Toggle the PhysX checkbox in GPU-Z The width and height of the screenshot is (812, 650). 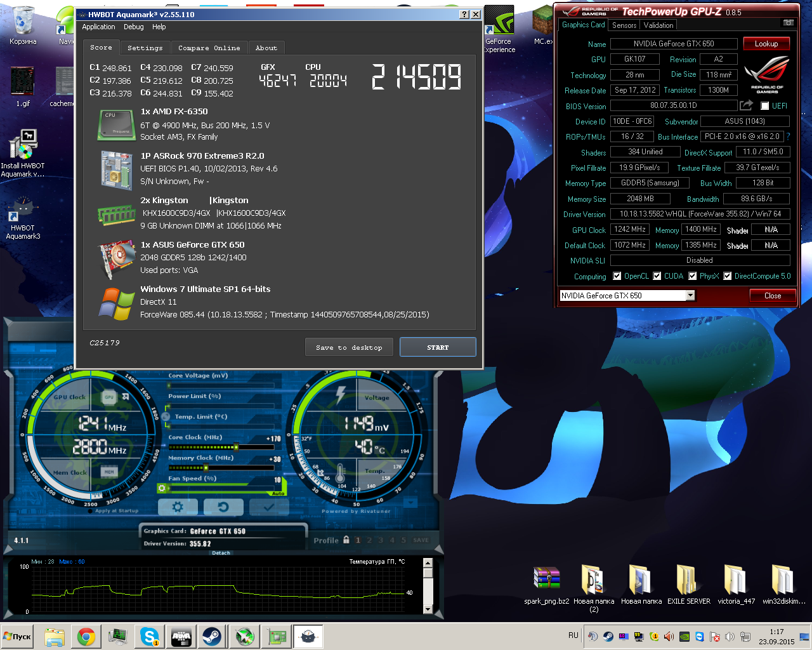(693, 276)
